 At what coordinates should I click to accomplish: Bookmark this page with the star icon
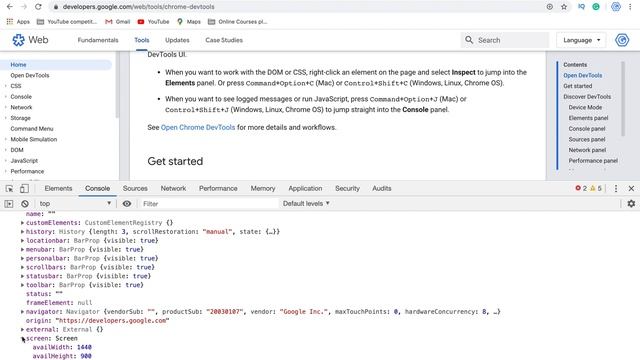[x=564, y=7]
